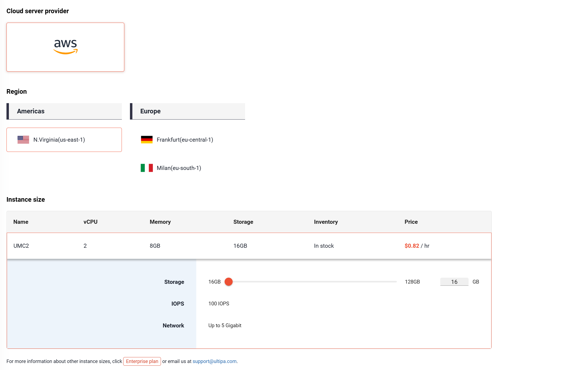Click the Storage slider red handle
This screenshot has height=370, width=588.
[x=229, y=282]
